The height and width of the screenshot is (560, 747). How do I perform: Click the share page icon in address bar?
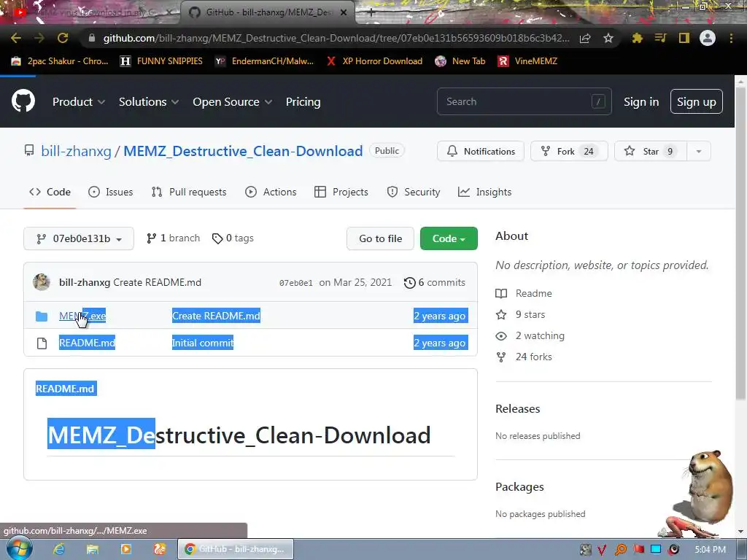[585, 38]
